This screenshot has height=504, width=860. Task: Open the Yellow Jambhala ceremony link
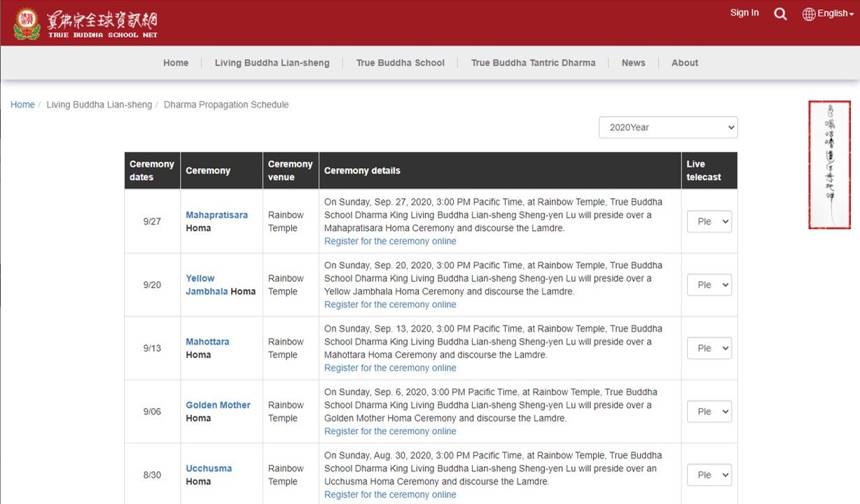click(200, 279)
